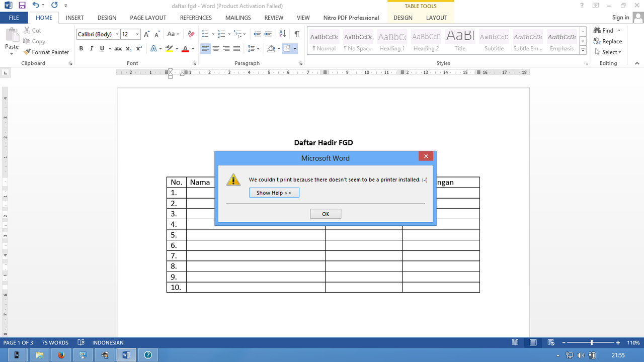Open the Paragraph dialog launcher

pyautogui.click(x=300, y=63)
